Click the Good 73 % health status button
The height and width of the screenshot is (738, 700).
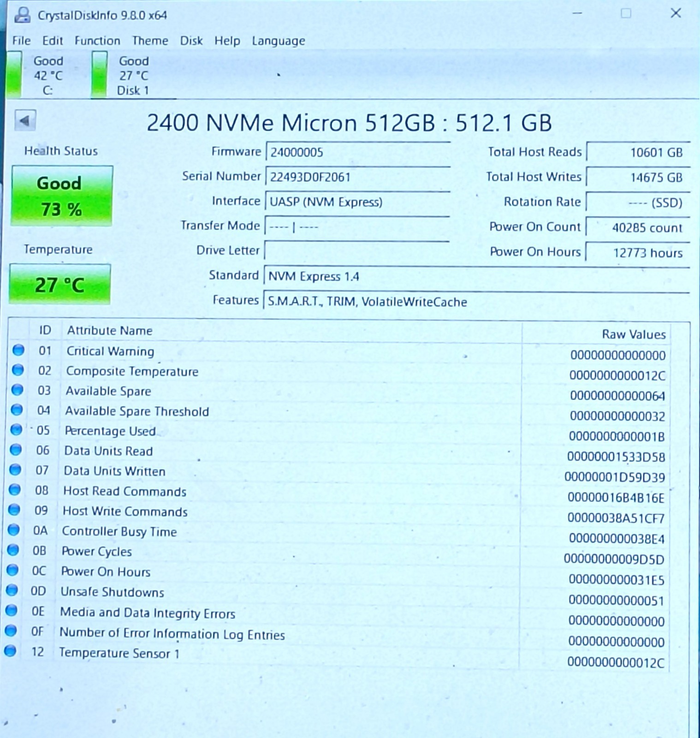tap(62, 196)
